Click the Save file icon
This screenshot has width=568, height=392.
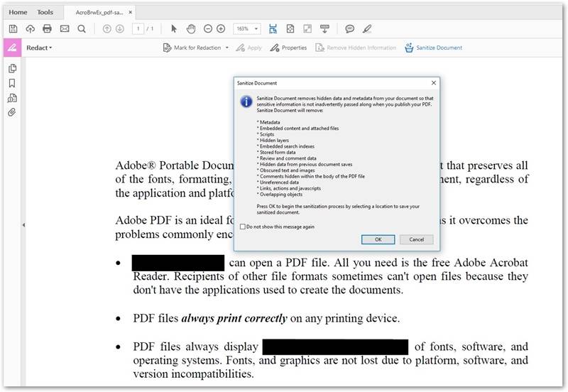coord(13,29)
